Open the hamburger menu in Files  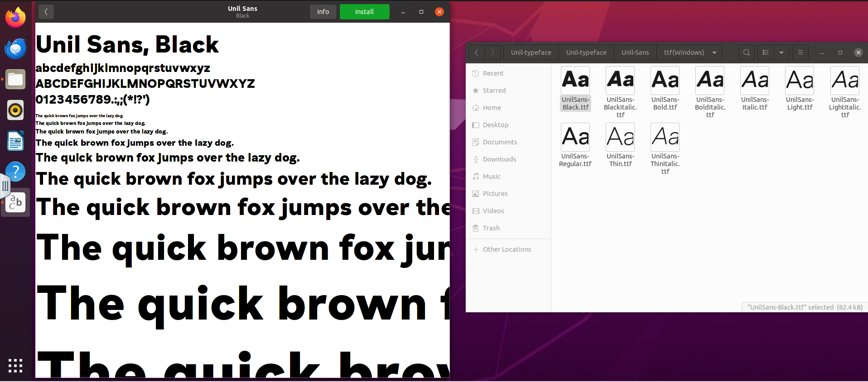(800, 53)
